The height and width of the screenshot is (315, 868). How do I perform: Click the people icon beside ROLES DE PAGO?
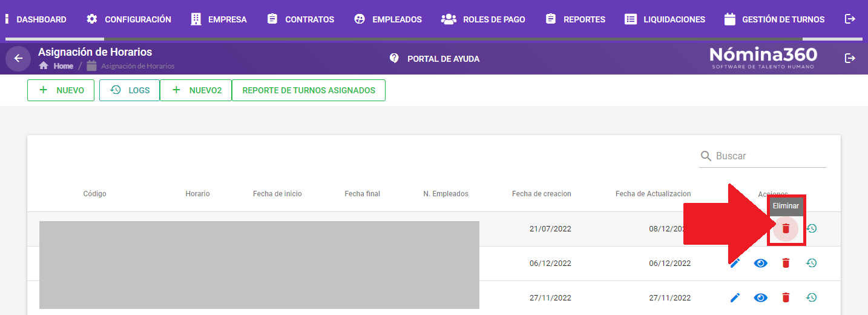(x=449, y=19)
